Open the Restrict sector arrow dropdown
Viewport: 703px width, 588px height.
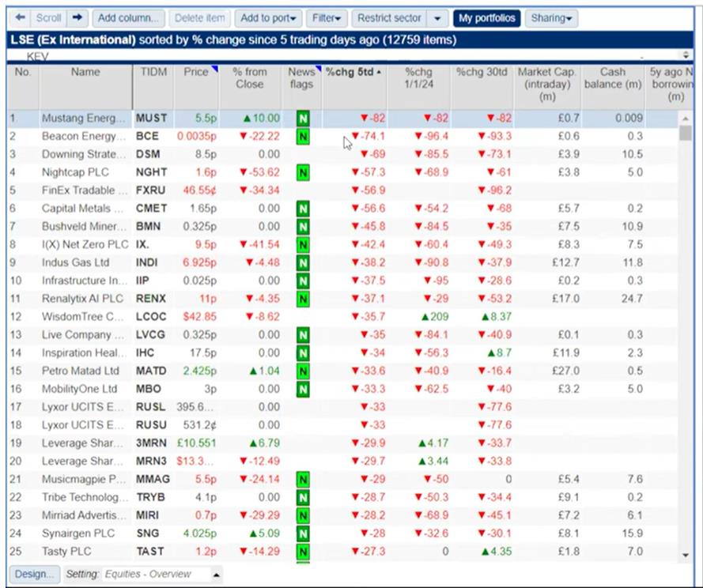[x=437, y=18]
